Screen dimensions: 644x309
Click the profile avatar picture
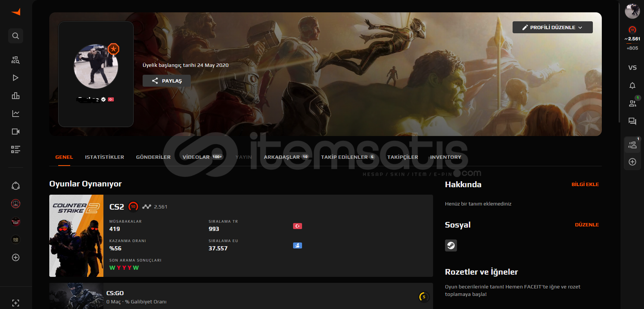point(96,67)
